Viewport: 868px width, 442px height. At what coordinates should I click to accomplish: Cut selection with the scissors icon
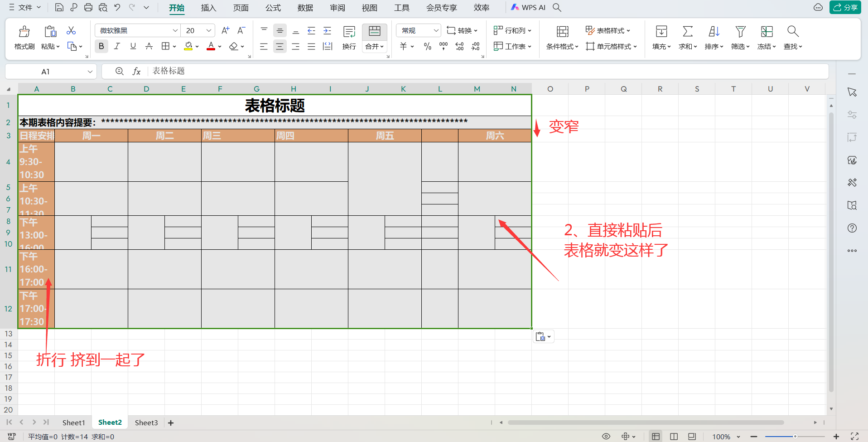(71, 30)
